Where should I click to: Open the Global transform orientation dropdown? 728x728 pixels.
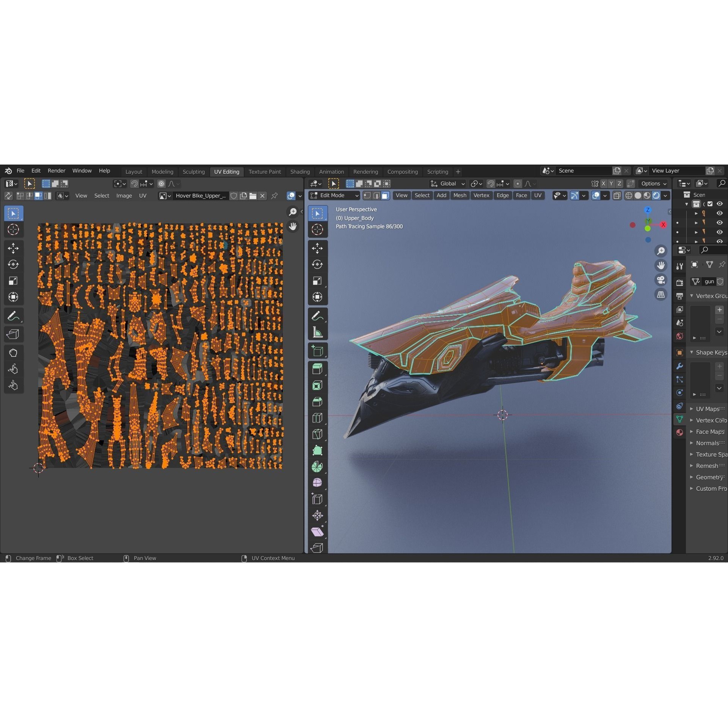pyautogui.click(x=447, y=184)
